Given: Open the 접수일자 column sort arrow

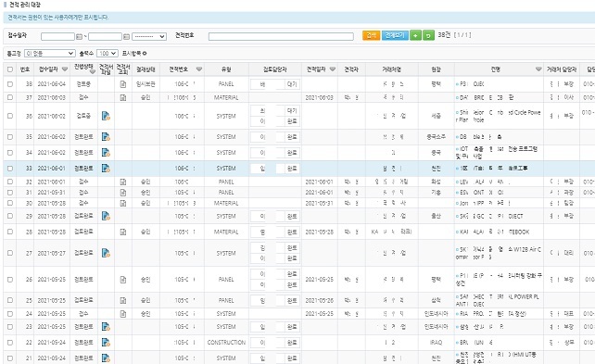Looking at the screenshot, I should pyautogui.click(x=65, y=69).
